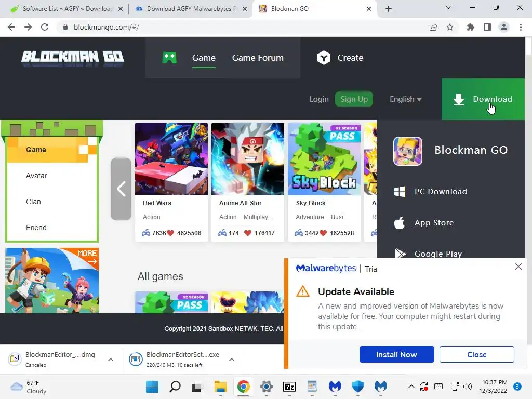This screenshot has width=532, height=399.
Task: Click the Apple logo beside App Store
Action: pos(400,223)
